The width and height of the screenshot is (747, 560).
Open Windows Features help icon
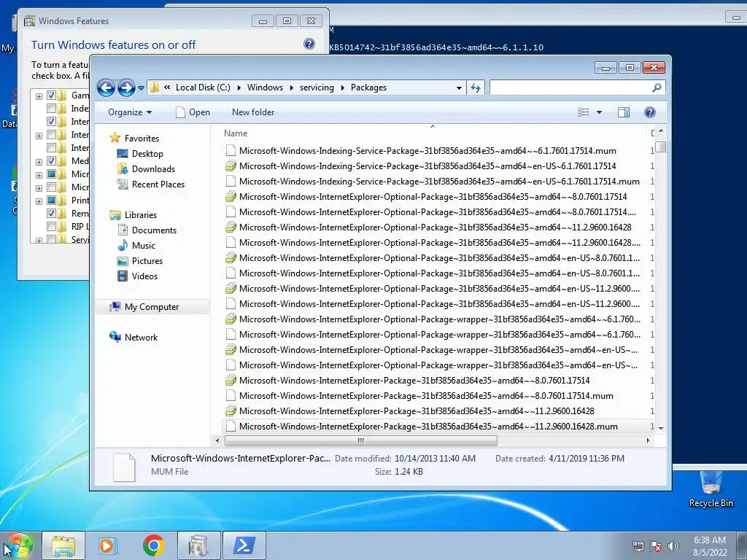[309, 44]
